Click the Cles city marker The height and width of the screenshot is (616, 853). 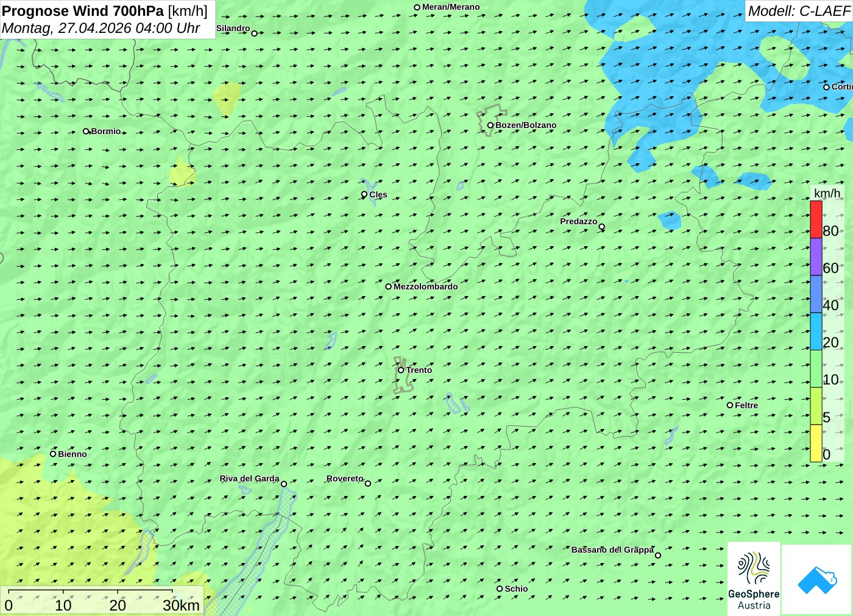[364, 194]
